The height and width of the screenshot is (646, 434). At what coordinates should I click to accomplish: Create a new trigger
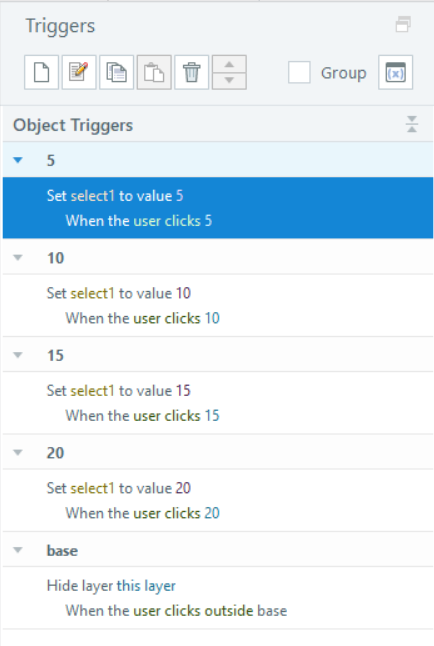[41, 73]
